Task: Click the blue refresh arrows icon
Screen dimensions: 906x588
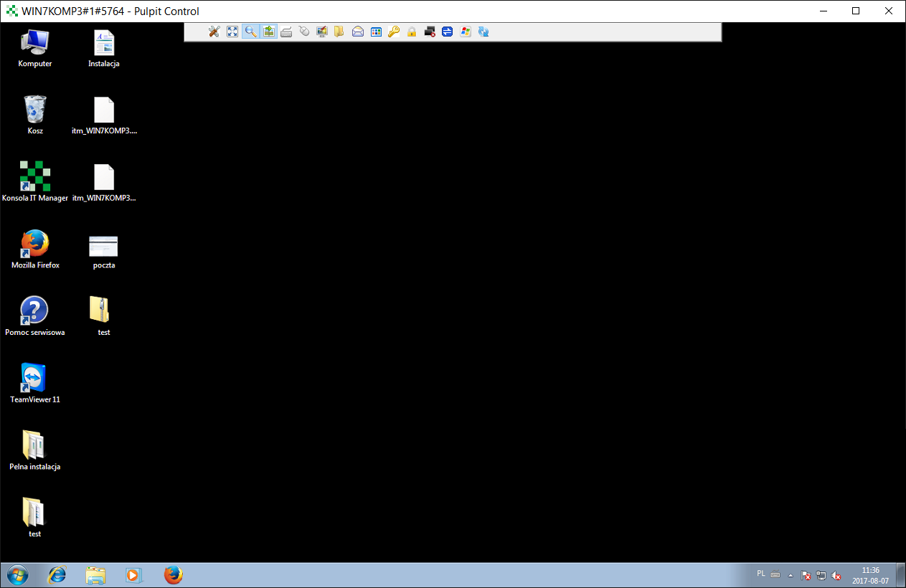Action: click(x=483, y=32)
